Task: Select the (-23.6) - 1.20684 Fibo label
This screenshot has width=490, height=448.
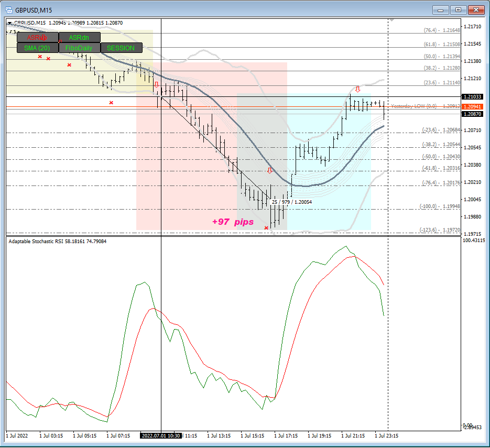Action: (441, 129)
